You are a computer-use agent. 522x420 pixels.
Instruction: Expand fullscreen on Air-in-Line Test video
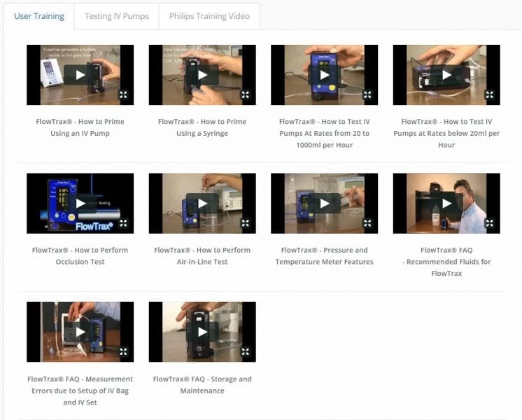coord(246,223)
